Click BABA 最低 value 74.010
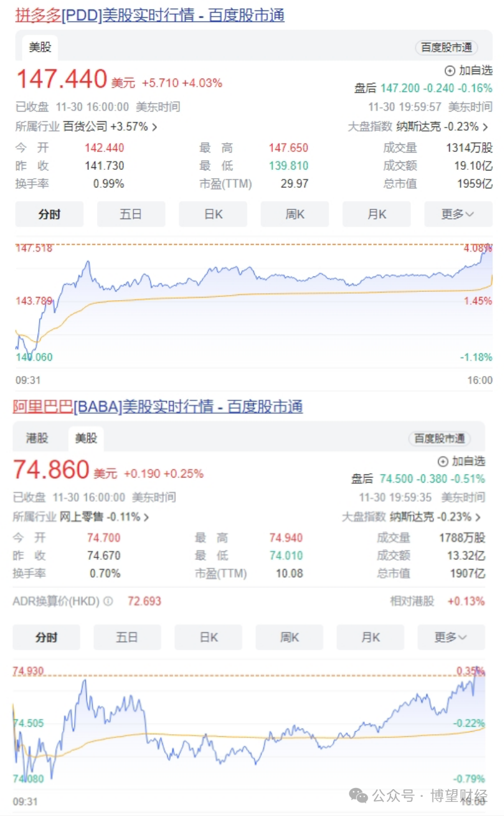Viewport: 504px width, 816px height. (x=286, y=555)
